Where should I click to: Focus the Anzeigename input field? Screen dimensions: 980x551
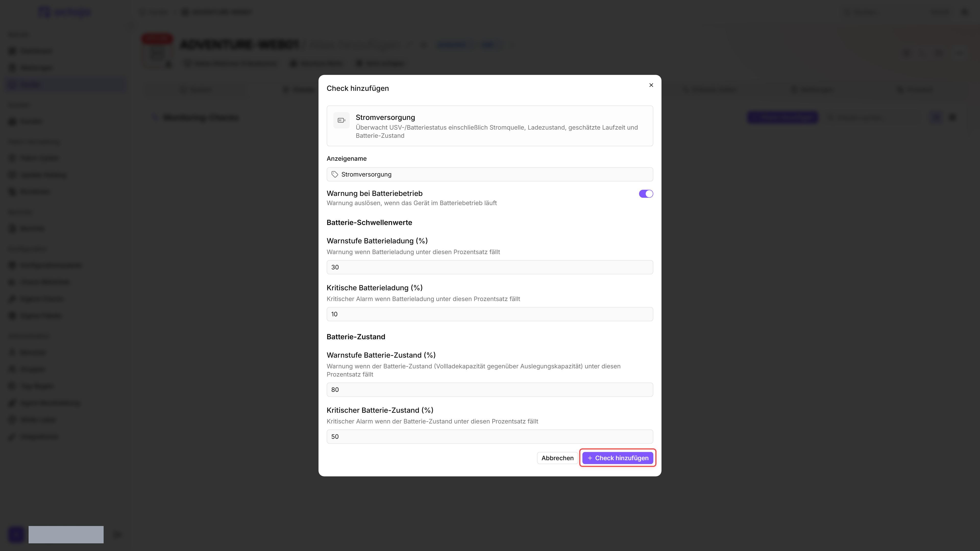(x=490, y=174)
